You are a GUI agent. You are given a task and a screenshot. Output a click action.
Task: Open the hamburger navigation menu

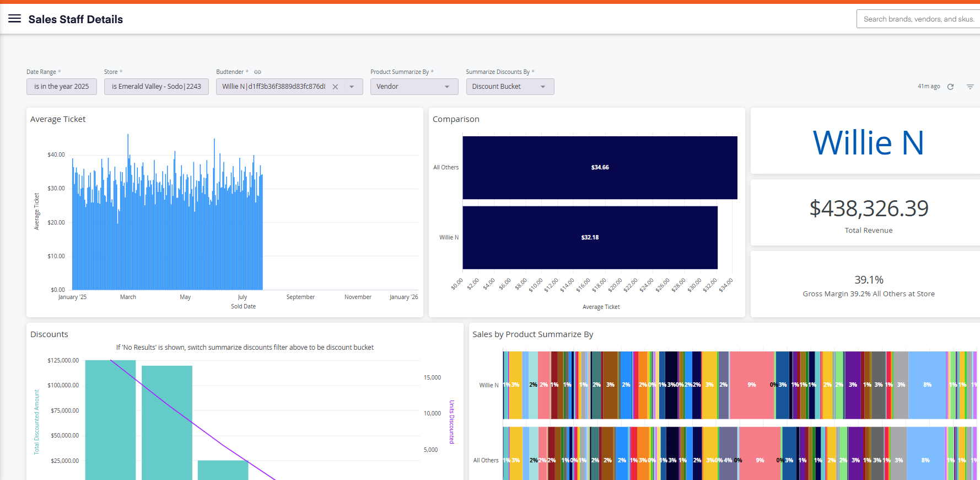click(x=15, y=19)
